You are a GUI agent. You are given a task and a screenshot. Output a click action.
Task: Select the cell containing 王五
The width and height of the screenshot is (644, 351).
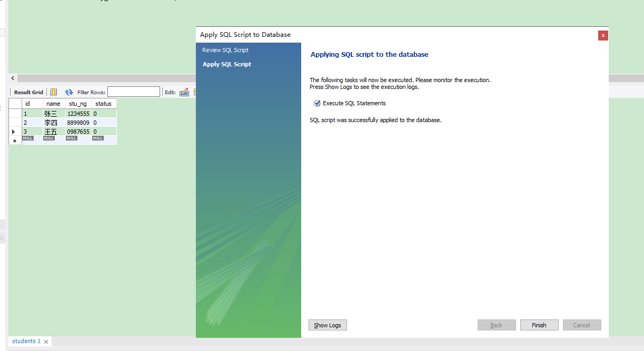[54, 132]
